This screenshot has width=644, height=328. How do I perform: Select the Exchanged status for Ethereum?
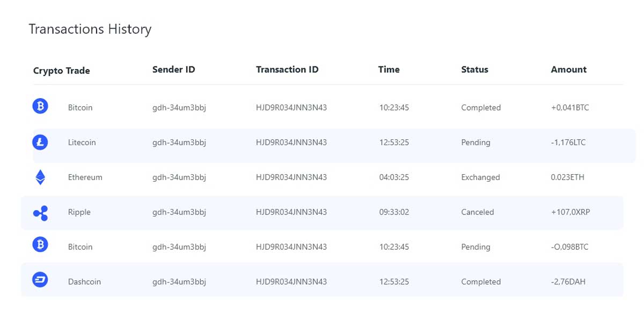click(480, 177)
